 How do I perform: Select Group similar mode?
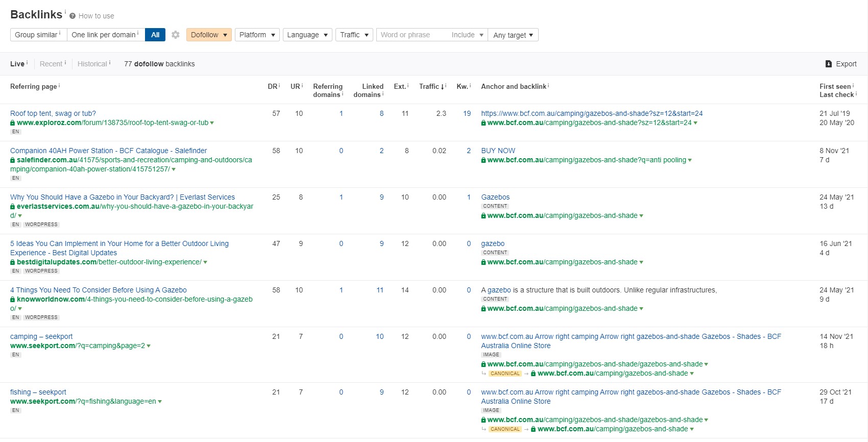(x=38, y=35)
